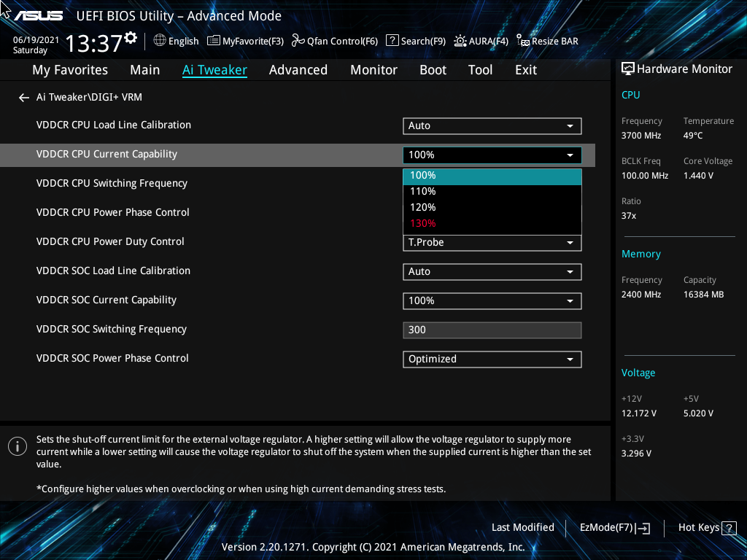Open MyFavorite settings

[x=245, y=41]
